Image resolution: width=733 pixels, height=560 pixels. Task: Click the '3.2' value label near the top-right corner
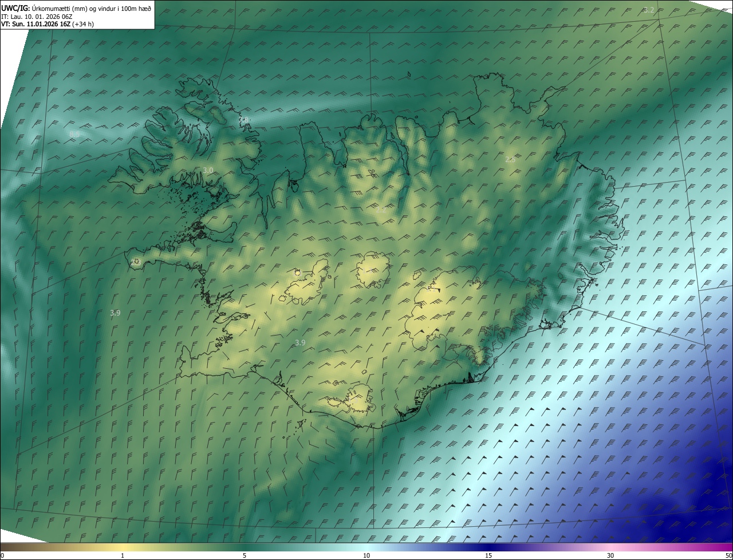649,10
